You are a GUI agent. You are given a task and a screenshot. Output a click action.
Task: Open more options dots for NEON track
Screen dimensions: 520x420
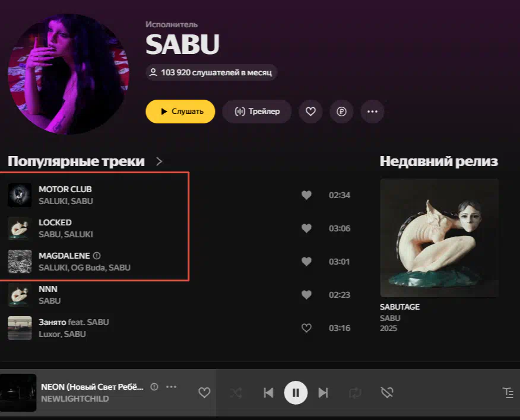point(171,387)
